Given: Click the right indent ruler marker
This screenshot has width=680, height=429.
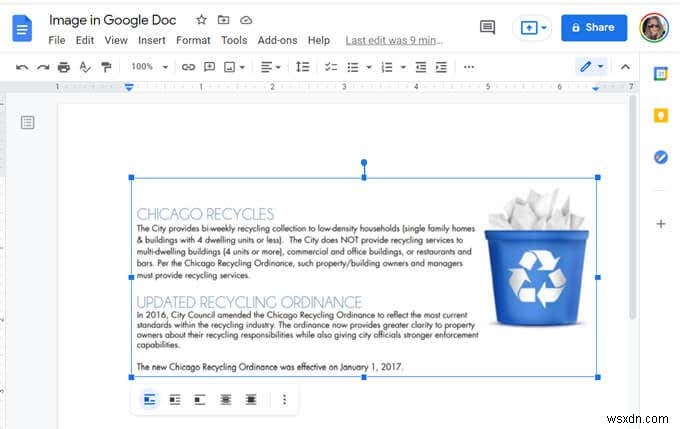Looking at the screenshot, I should tap(595, 88).
